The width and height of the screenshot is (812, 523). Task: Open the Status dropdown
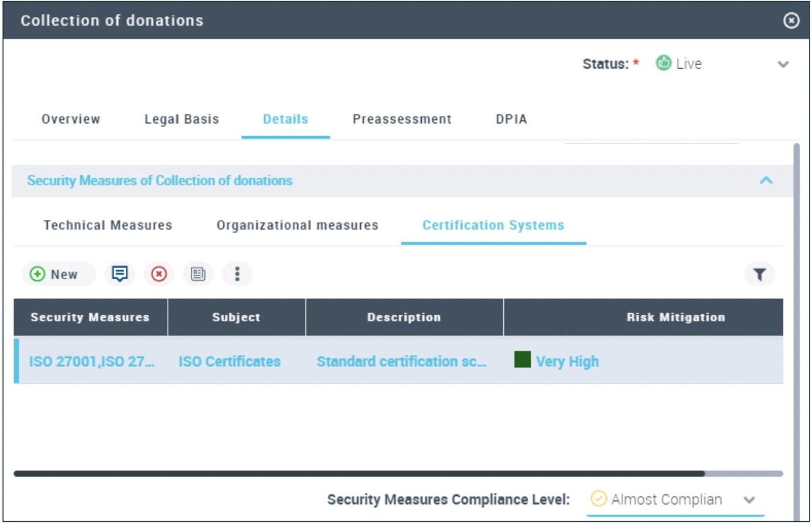783,64
